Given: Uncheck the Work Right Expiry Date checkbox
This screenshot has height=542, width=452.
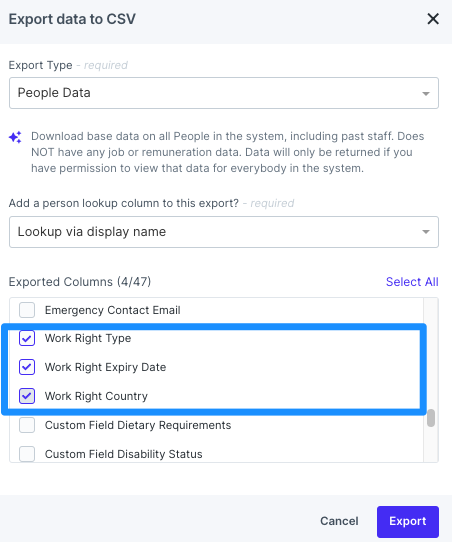Looking at the screenshot, I should pos(27,367).
